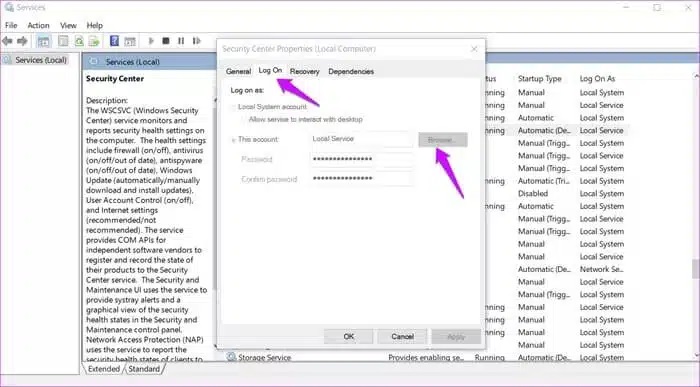Open the Action menu
The height and width of the screenshot is (387, 700).
coord(38,25)
